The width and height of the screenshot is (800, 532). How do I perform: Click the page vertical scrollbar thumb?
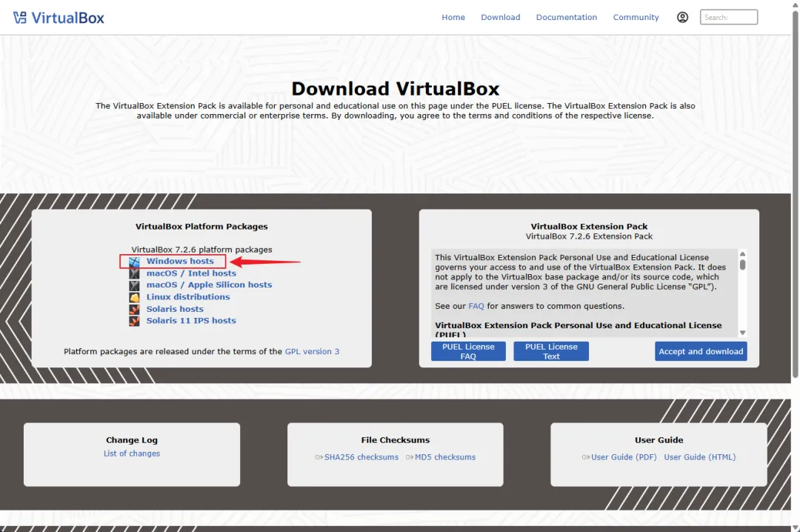coord(795,194)
